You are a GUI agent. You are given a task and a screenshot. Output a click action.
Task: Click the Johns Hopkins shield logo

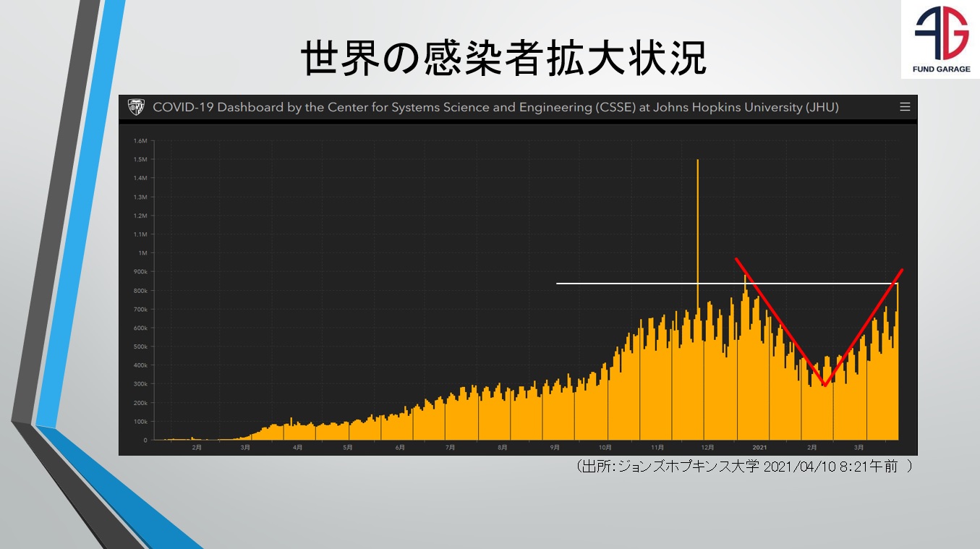(x=136, y=108)
